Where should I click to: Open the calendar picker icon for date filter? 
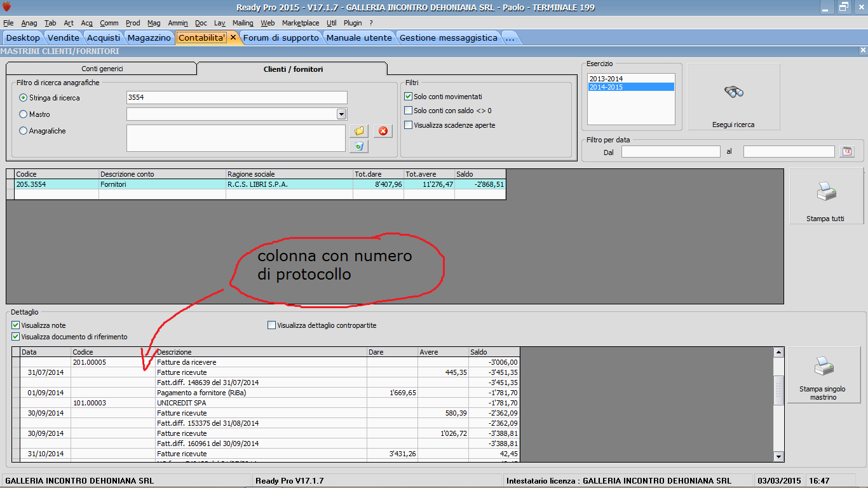[846, 151]
